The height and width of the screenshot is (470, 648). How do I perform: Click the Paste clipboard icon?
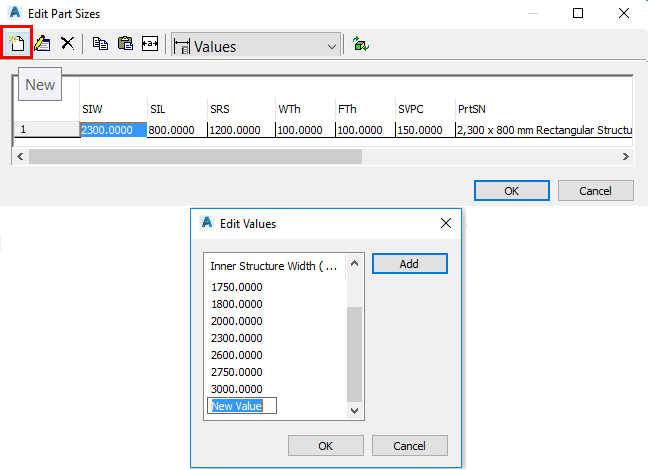(x=125, y=43)
